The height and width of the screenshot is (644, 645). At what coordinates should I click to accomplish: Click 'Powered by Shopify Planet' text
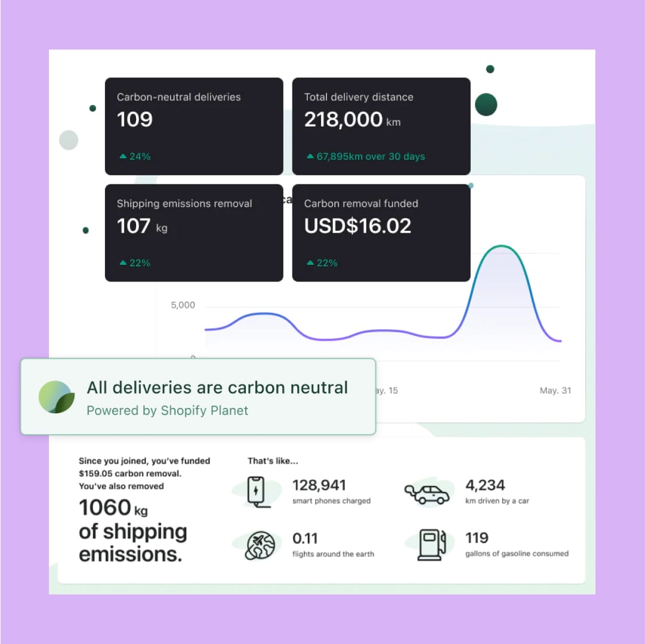point(167,411)
